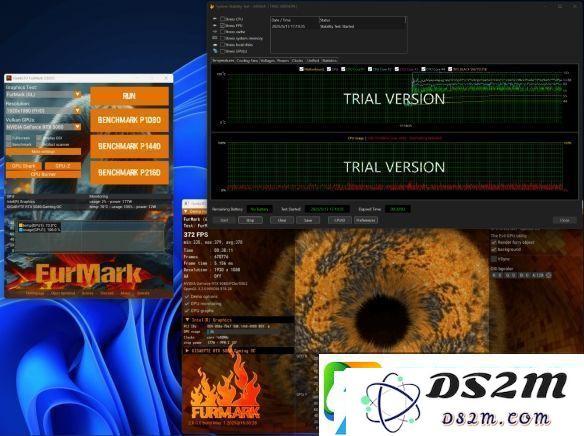Click the FurMark app icon in launcher title bar
This screenshot has width=584, height=436.
(x=9, y=78)
